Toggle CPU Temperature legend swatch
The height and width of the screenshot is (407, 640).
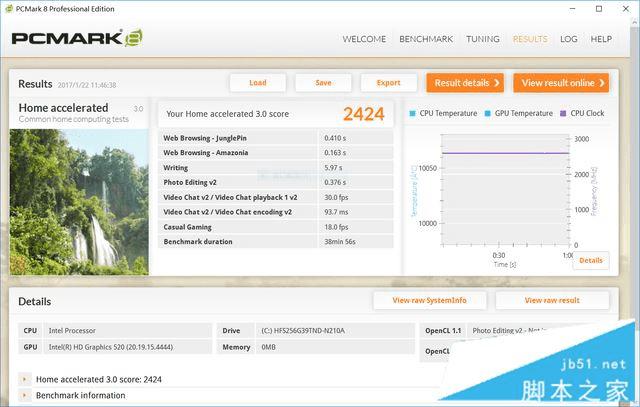tap(412, 113)
